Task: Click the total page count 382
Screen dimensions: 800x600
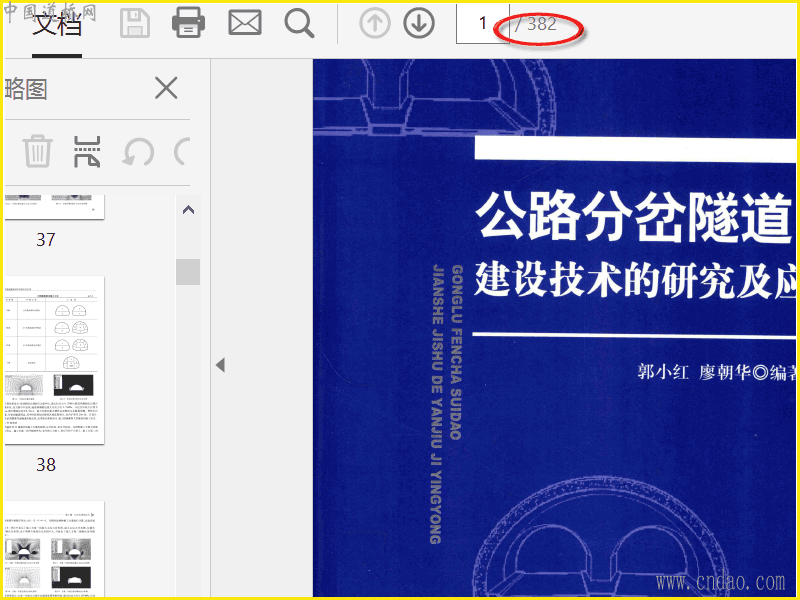Action: 541,24
